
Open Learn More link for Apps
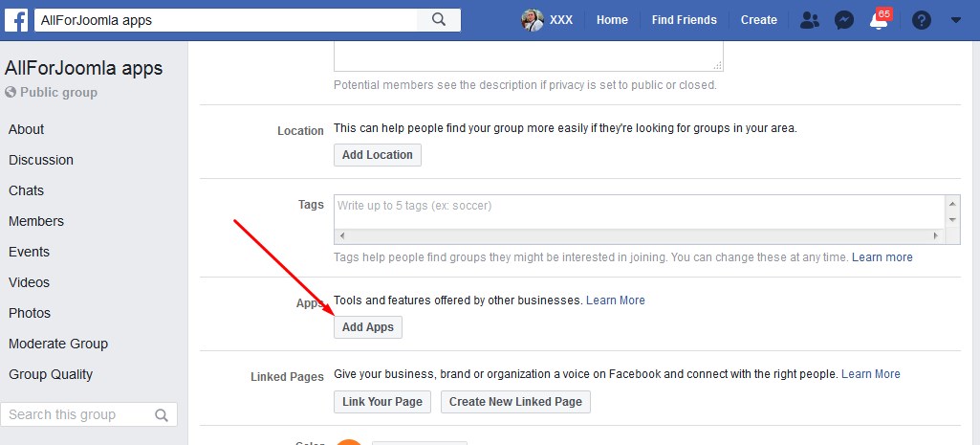coord(615,300)
